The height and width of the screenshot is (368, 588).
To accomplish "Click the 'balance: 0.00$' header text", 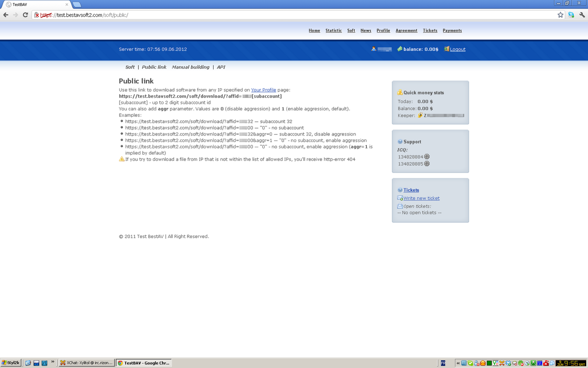I will [421, 49].
